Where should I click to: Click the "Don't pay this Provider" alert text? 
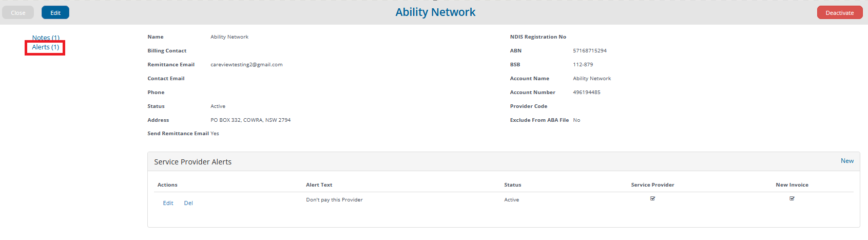click(x=334, y=200)
